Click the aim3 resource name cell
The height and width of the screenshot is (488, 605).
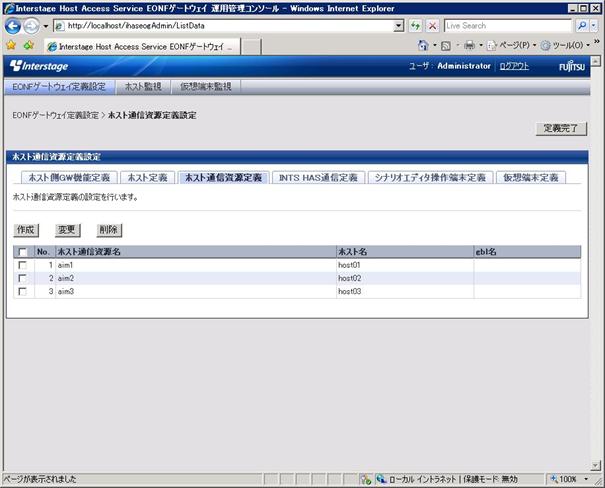pyautogui.click(x=196, y=292)
